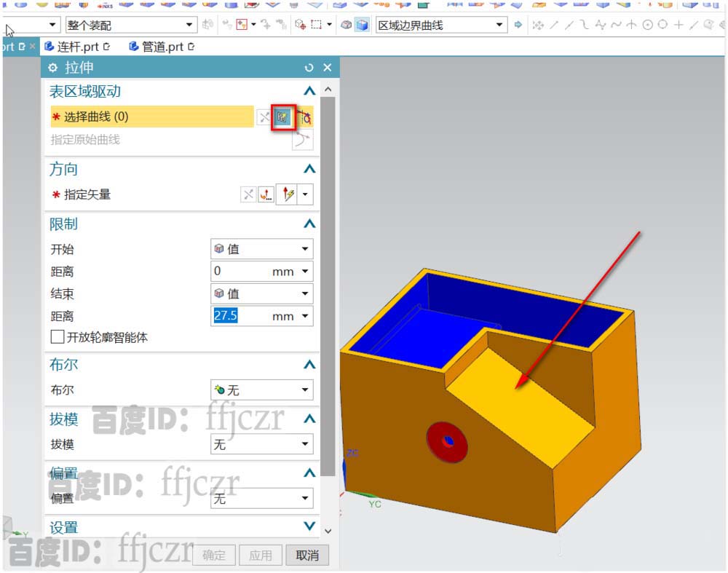728x573 pixels.
Task: Click the start 距离 field showing 0
Action: coord(262,271)
